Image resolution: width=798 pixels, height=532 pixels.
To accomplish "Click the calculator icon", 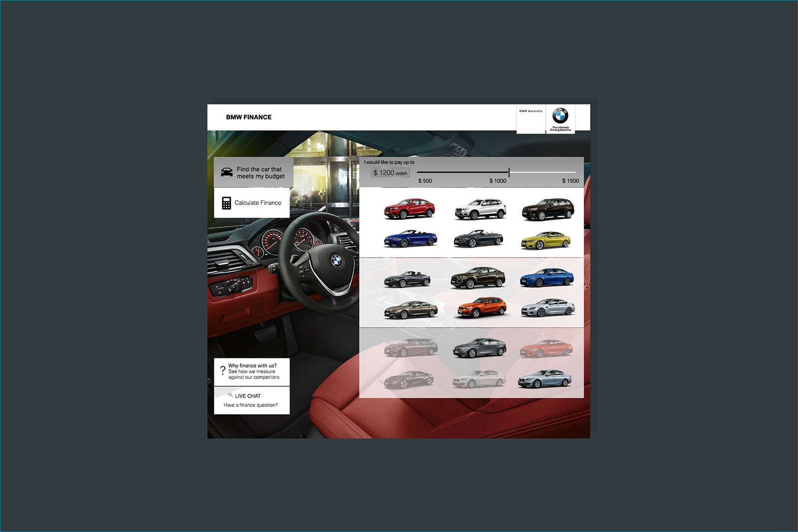I will 226,203.
